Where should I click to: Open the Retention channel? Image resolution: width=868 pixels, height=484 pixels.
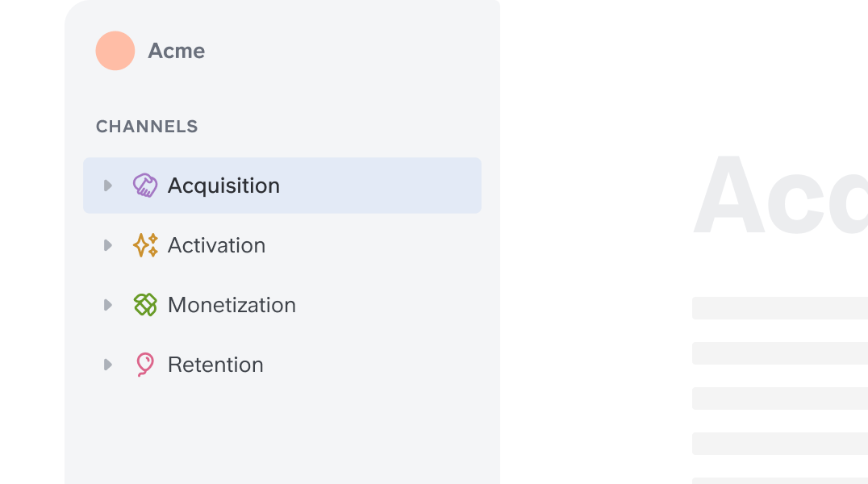(215, 365)
